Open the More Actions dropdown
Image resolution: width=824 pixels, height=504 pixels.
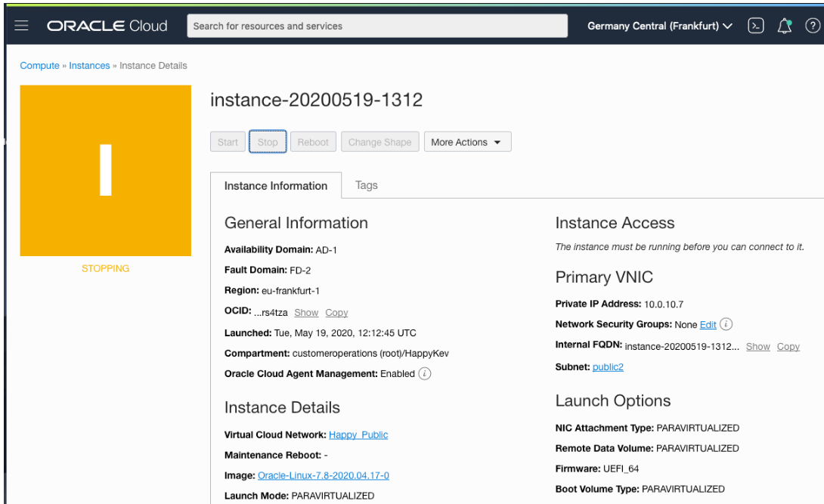point(466,142)
